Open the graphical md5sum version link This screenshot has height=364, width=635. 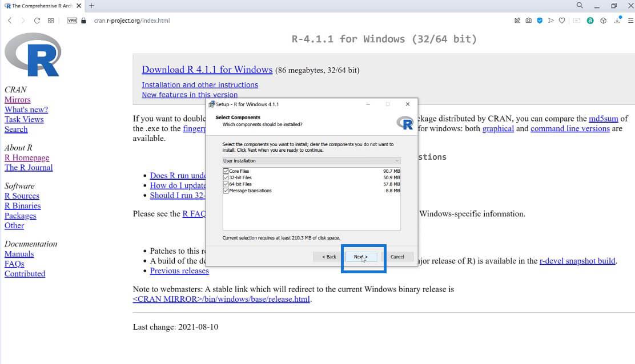(x=498, y=128)
